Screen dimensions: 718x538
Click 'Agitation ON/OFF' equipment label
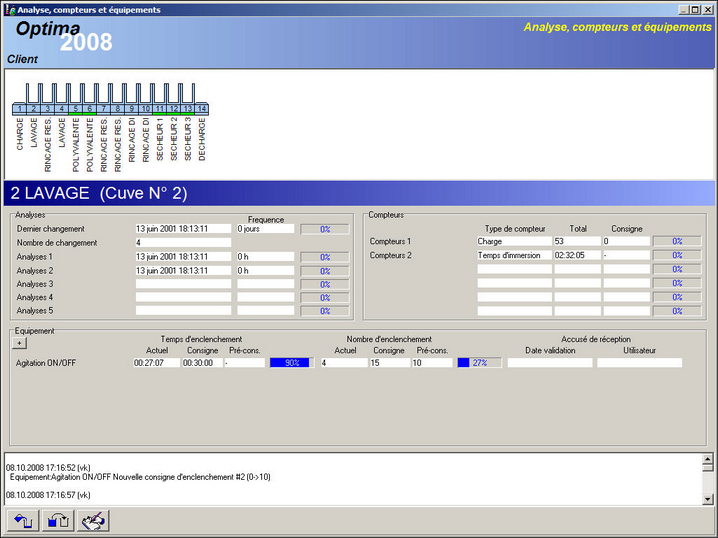(x=46, y=363)
